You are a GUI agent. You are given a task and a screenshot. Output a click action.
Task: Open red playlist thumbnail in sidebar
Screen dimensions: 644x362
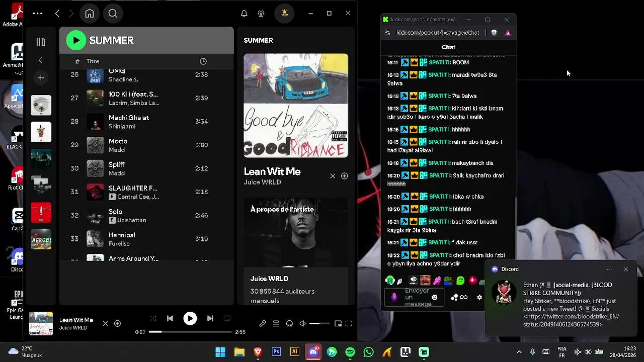41,212
